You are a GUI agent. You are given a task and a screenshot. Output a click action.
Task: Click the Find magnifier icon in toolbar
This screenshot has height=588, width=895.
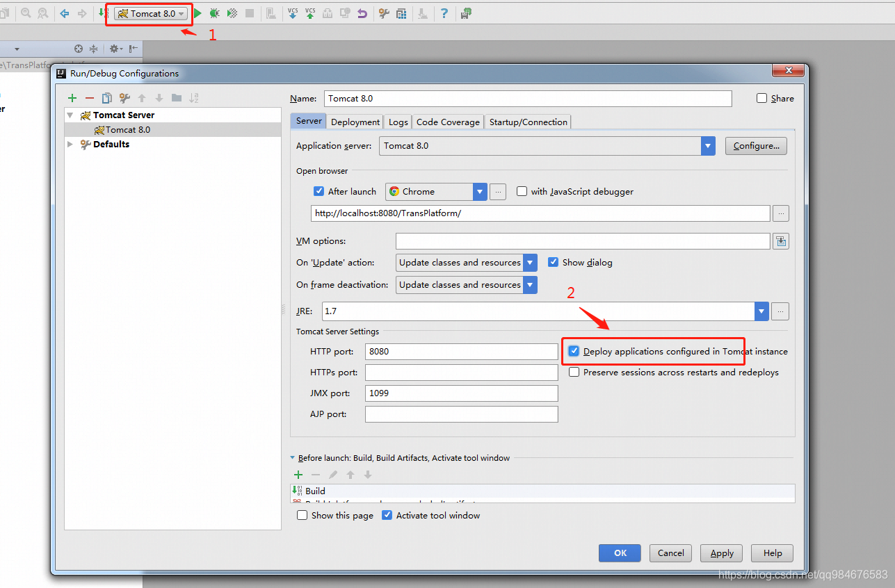click(x=26, y=13)
